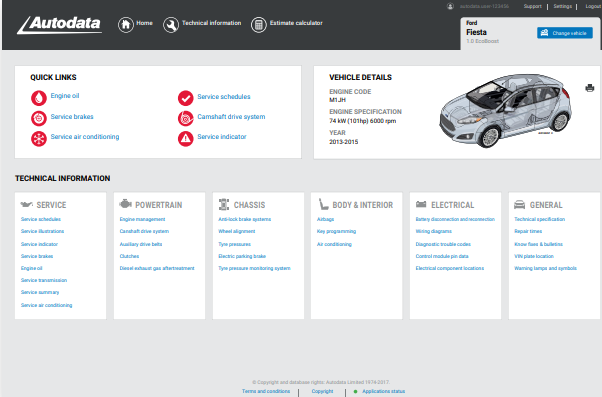Viewport: 602px width, 397px height.
Task: Open the Copyright footer link
Action: 322,391
